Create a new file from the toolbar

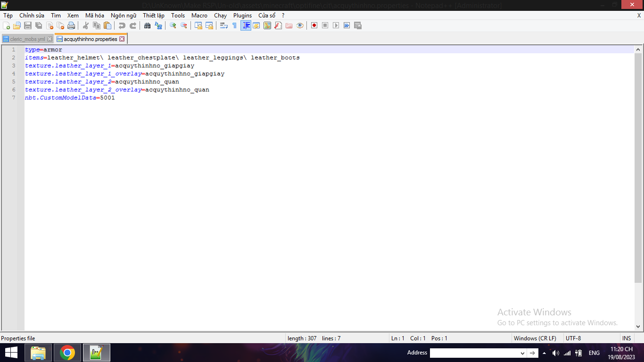(6, 25)
